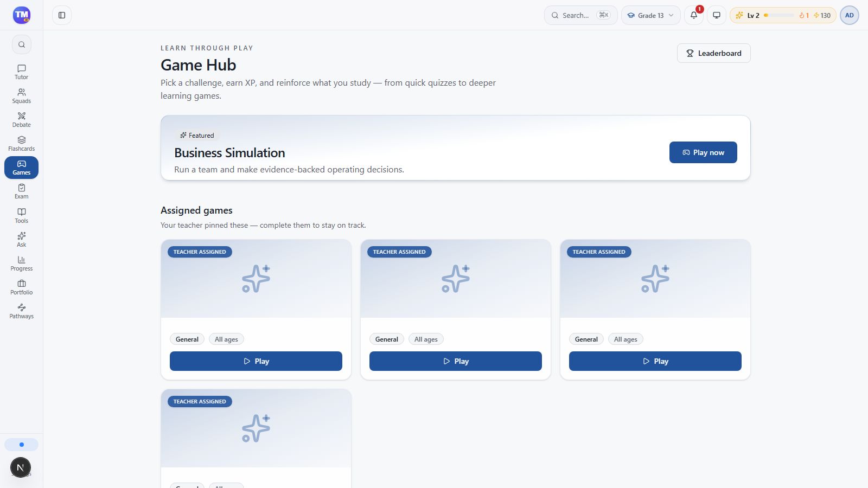The image size is (868, 488).
Task: Open the Grade 13 dropdown
Action: tap(651, 15)
